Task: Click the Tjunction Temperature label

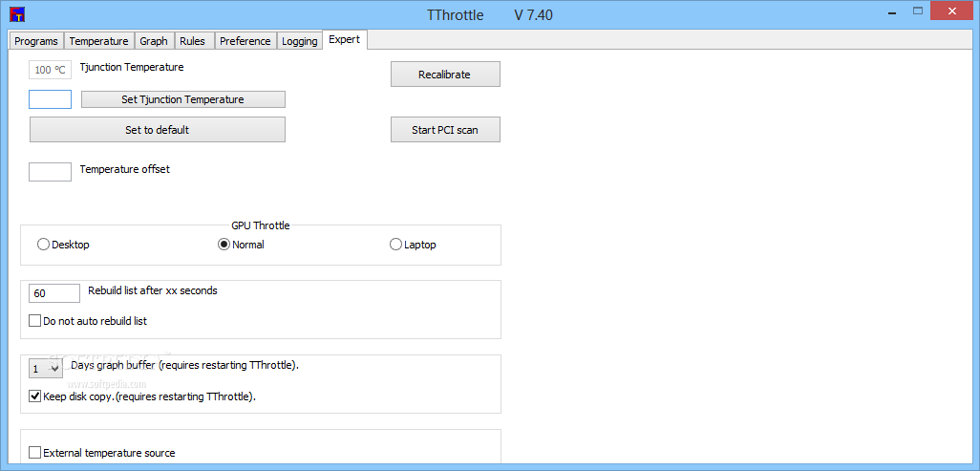Action: click(132, 67)
